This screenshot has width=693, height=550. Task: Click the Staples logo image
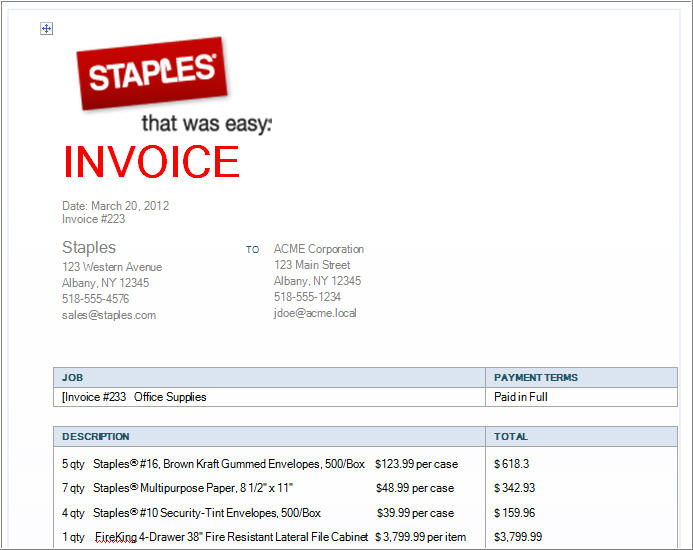(152, 73)
